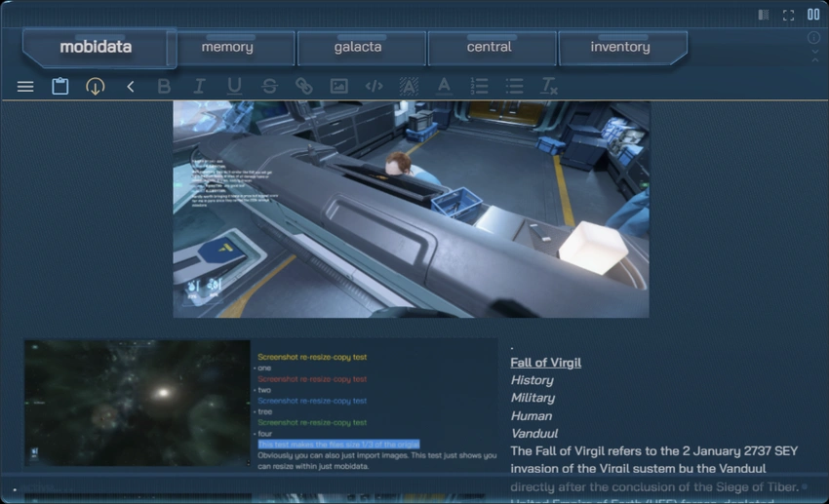Screen dimensions: 829x504
Task: Toggle numbered list formatting
Action: tap(479, 86)
